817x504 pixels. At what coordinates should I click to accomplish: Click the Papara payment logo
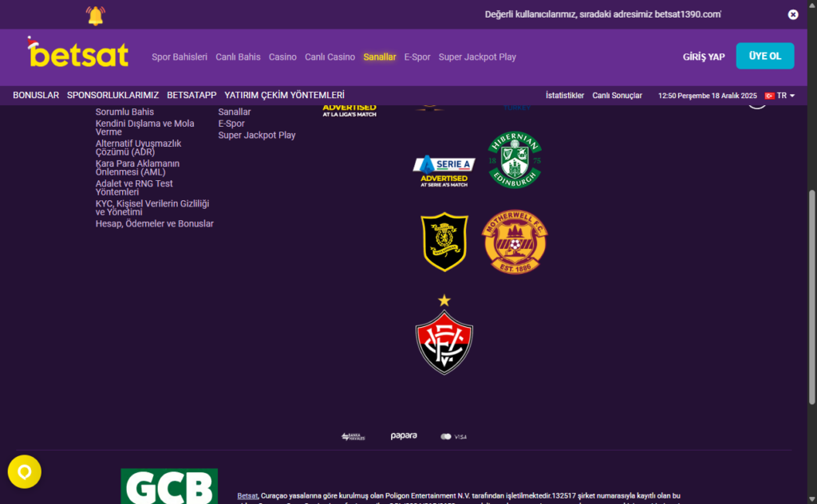click(x=404, y=436)
